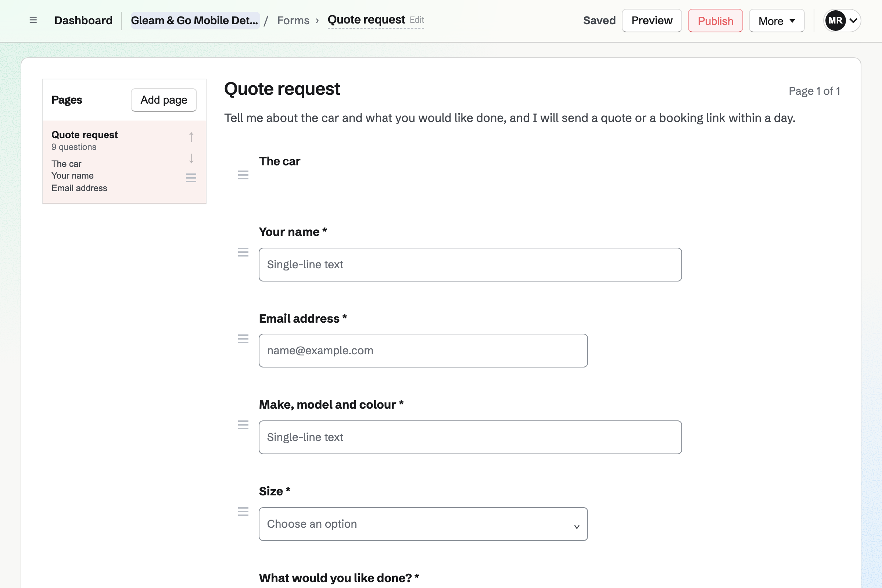Viewport: 882px width, 588px height.
Task: Click the 9 questions count text
Action: coord(74,147)
